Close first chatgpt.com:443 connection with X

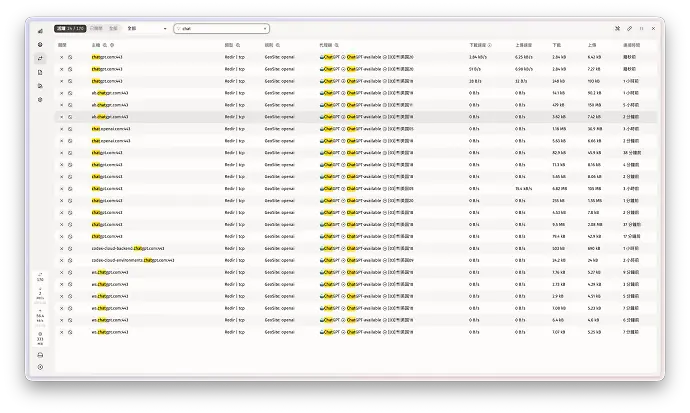coord(62,57)
